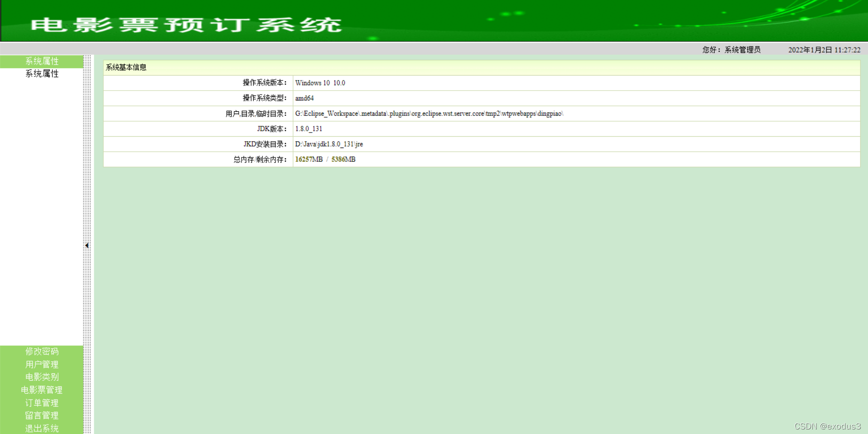This screenshot has width=868, height=434.
Task: Open the green 系统属性 menu header
Action: click(42, 61)
